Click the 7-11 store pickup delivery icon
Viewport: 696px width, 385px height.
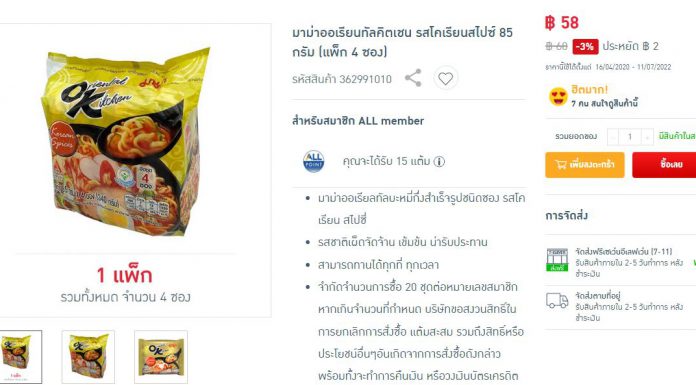click(x=557, y=260)
